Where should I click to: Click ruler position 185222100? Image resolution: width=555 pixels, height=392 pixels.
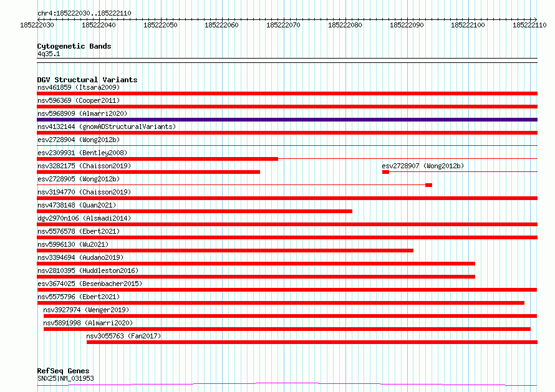(468, 25)
